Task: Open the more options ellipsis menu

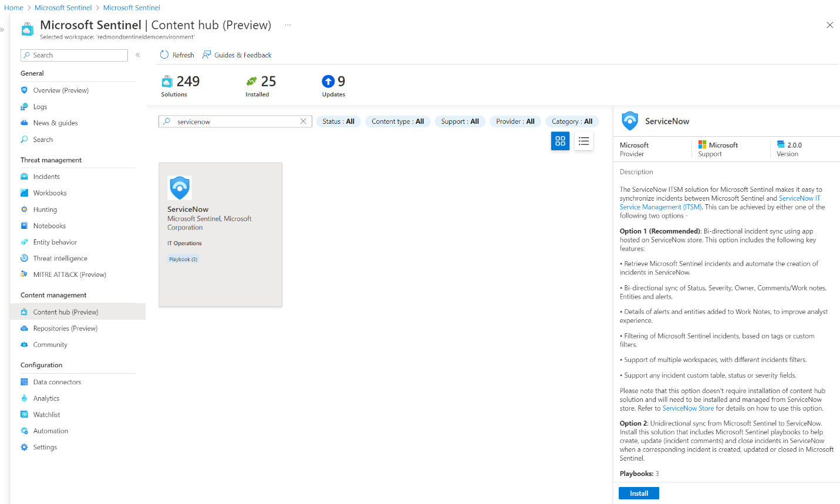Action: click(x=288, y=25)
